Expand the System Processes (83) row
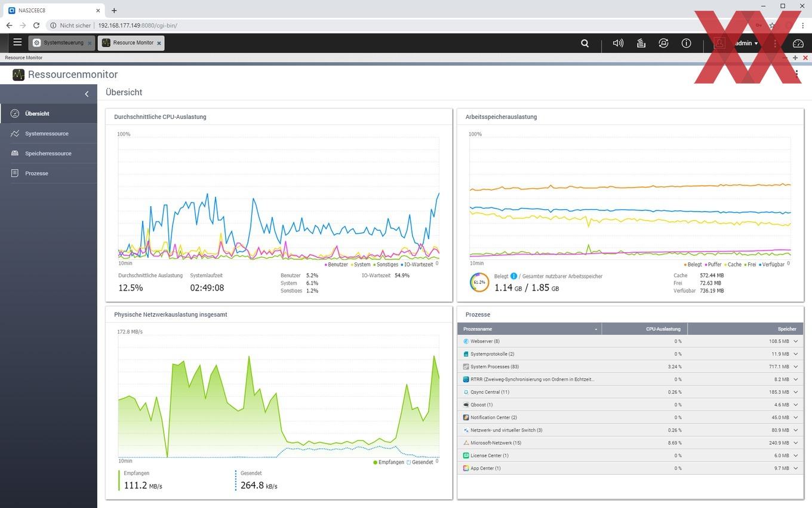This screenshot has width=812, height=508. [x=796, y=366]
